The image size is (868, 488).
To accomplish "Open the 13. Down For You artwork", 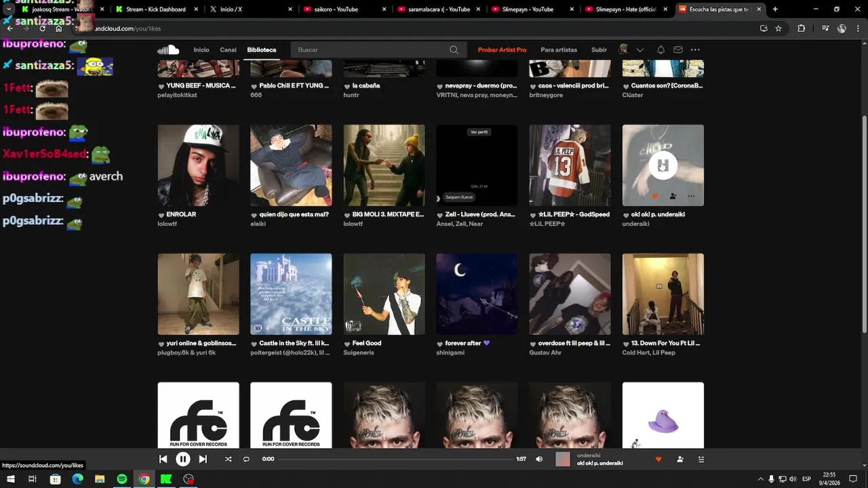I will click(x=663, y=294).
